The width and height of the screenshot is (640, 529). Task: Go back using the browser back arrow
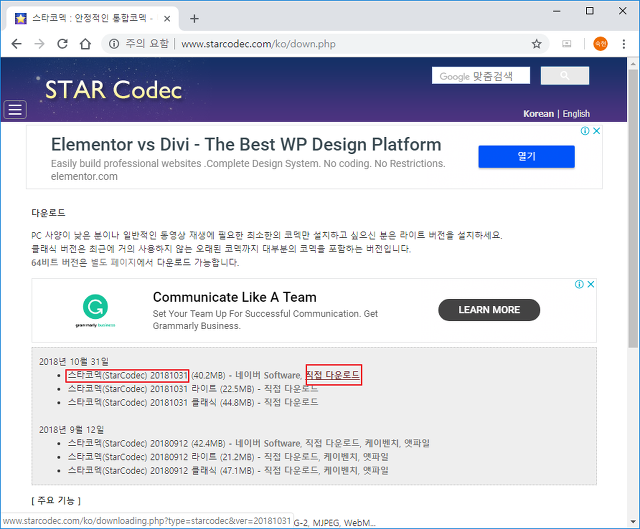(16, 44)
